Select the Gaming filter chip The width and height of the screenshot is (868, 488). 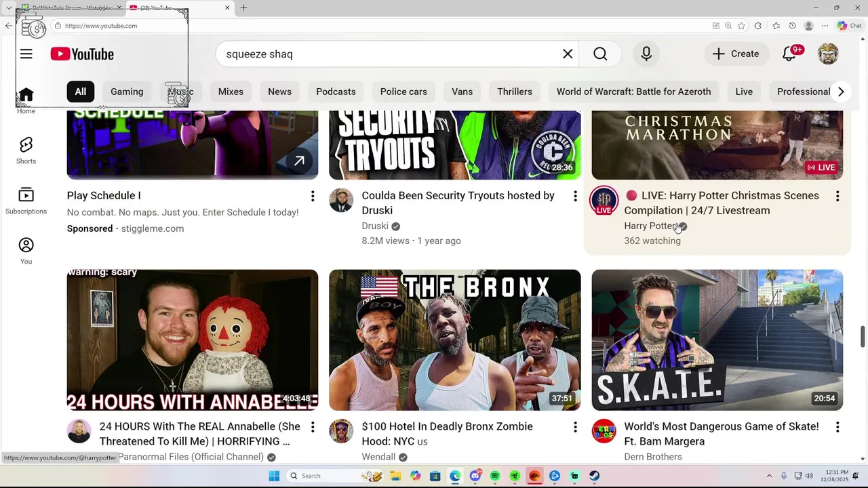(x=127, y=91)
